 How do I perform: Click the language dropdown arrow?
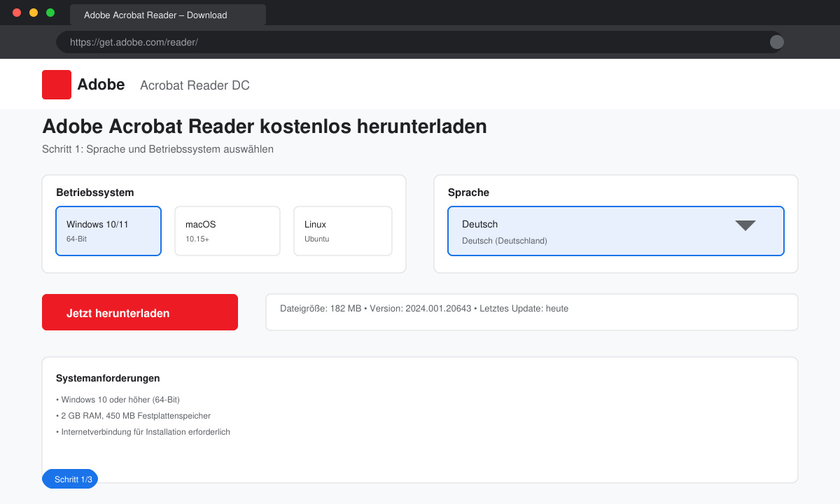pos(745,225)
